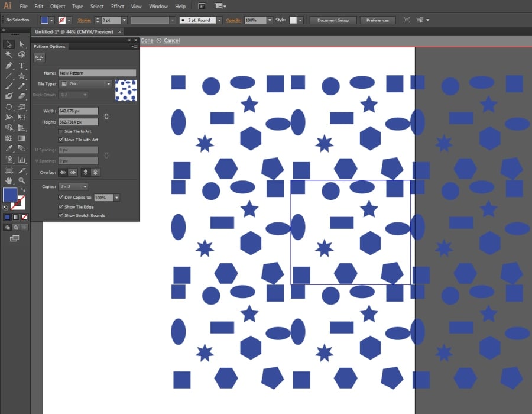Open the Object menu

pos(58,7)
